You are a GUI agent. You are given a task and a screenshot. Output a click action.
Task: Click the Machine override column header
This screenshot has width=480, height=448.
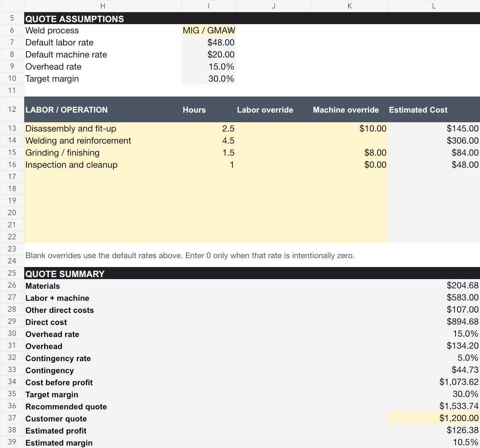click(350, 110)
